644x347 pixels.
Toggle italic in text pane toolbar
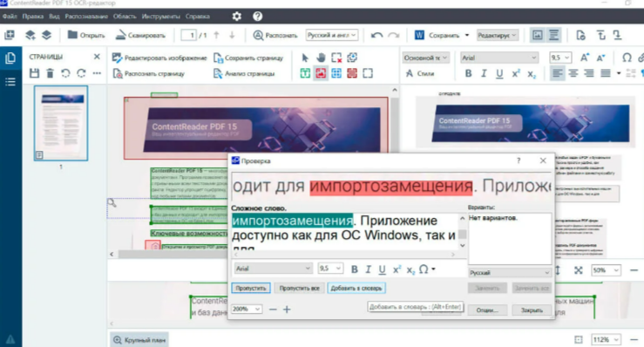click(x=484, y=73)
